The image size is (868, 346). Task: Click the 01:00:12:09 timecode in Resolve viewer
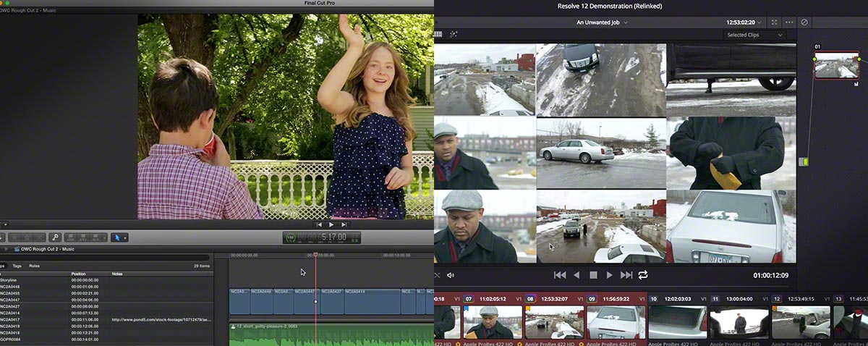[x=770, y=275]
